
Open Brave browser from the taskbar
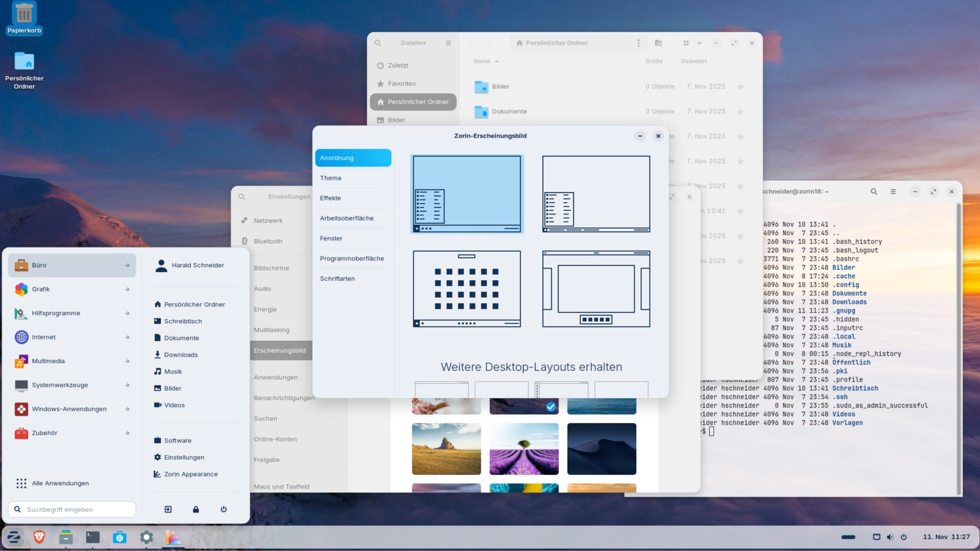[x=39, y=537]
